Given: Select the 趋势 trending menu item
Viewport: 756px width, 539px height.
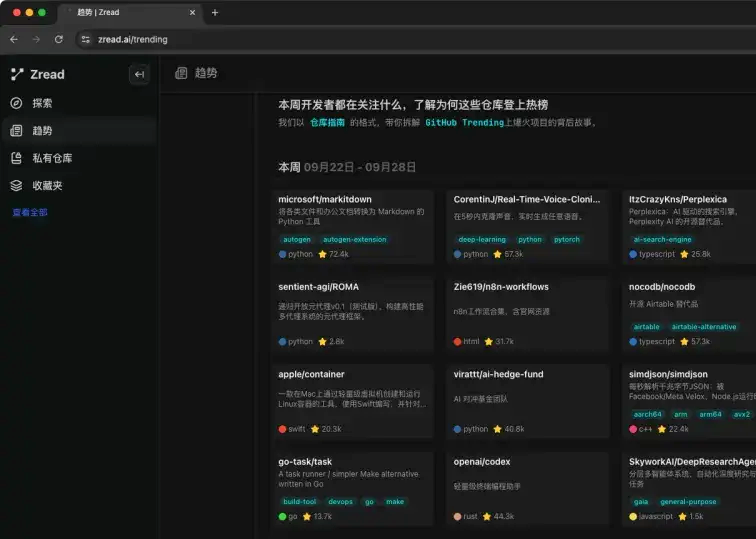Looking at the screenshot, I should tap(79, 131).
